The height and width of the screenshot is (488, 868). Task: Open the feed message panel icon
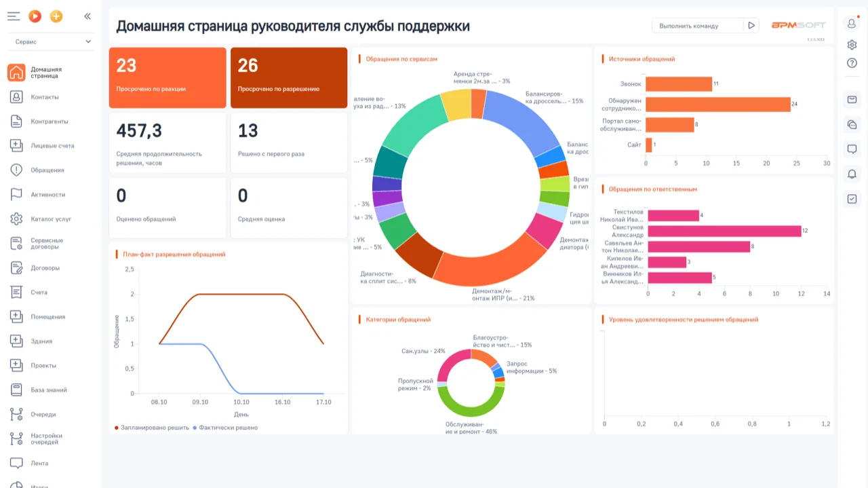click(852, 149)
